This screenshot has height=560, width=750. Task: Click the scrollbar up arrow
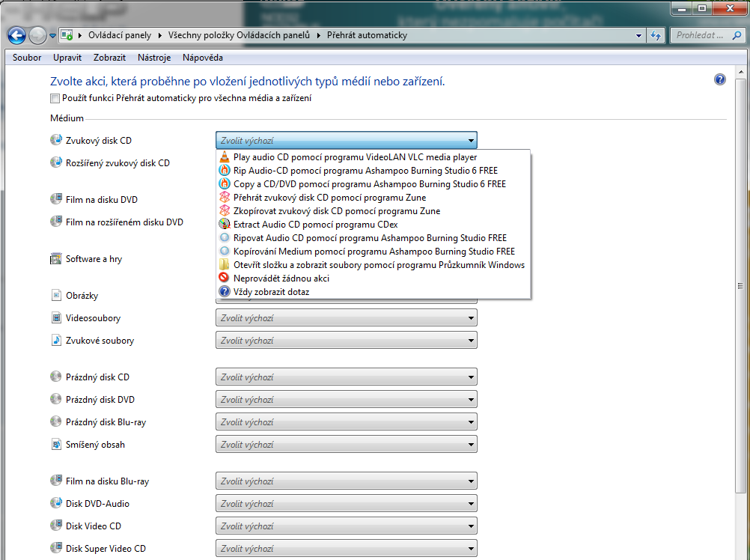[740, 73]
